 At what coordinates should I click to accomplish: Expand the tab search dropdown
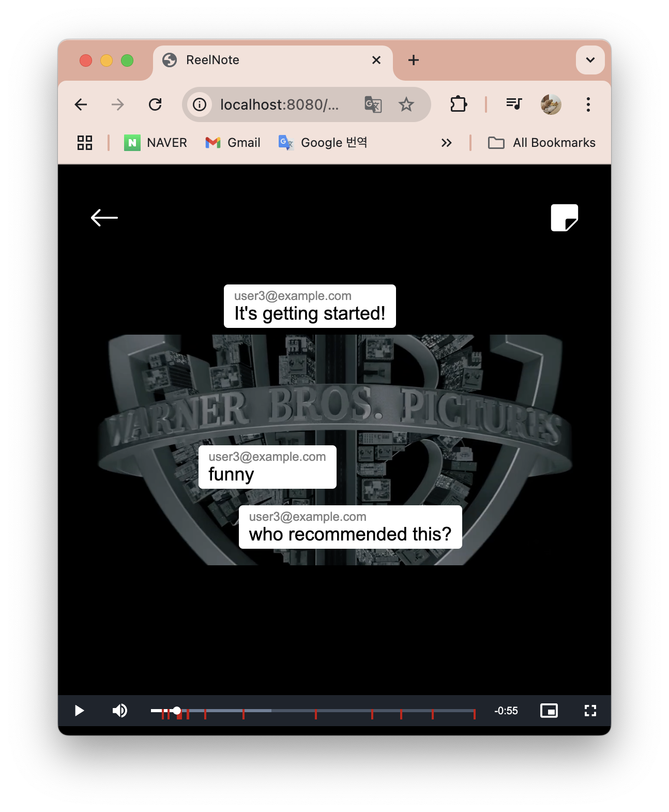pos(590,60)
